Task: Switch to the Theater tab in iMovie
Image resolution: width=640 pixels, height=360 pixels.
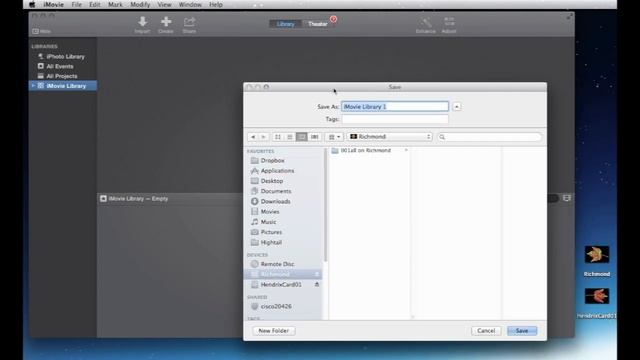Action: (x=318, y=24)
